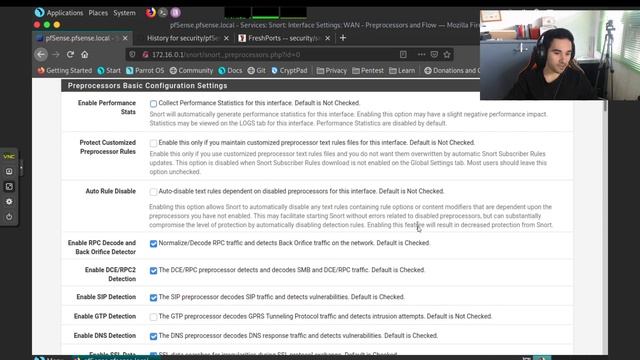Image resolution: width=640 pixels, height=360 pixels.
Task: Uncheck Enable RPC Decode and Back Orifice checkbox
Action: (x=153, y=244)
